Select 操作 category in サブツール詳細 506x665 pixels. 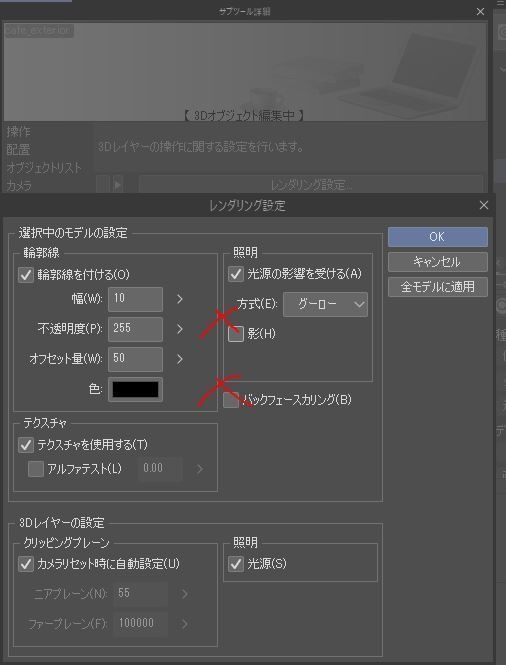coord(19,132)
